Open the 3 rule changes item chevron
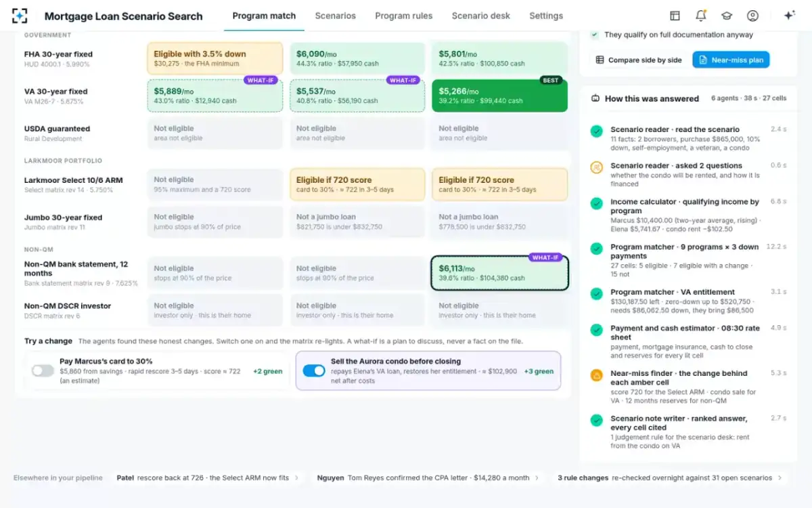Screen dimensions: 812x508 [x=780, y=478]
